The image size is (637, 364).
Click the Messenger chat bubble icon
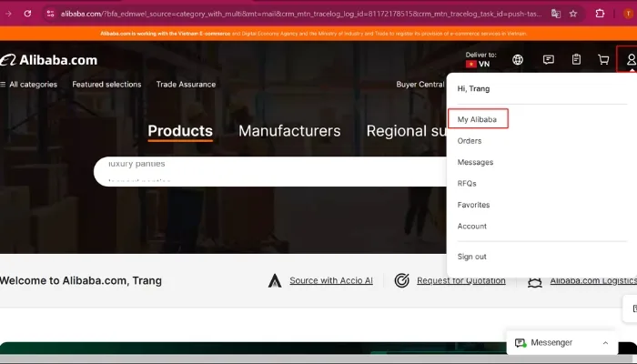coord(521,343)
